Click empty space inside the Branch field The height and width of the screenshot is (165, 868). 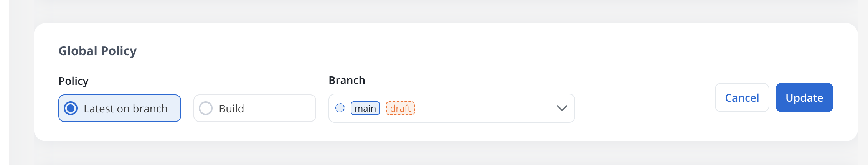click(484, 108)
